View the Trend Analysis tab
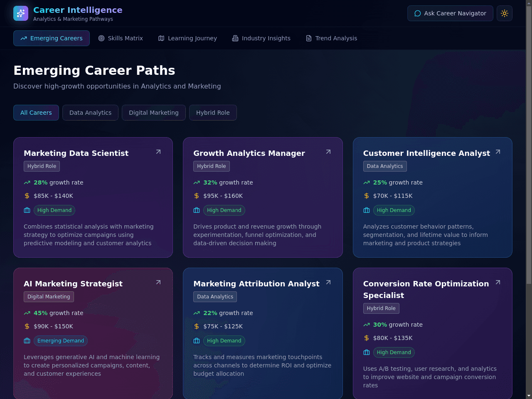The height and width of the screenshot is (399, 532). 331,38
